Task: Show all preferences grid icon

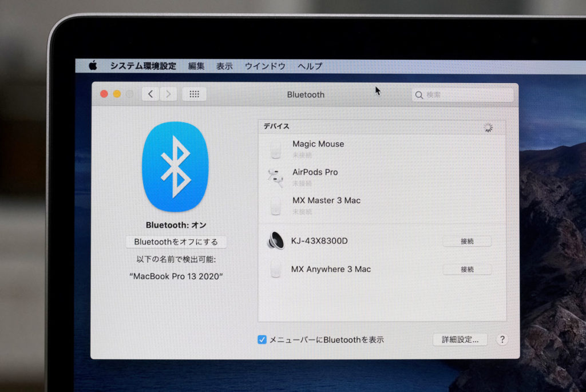Action: (x=195, y=94)
